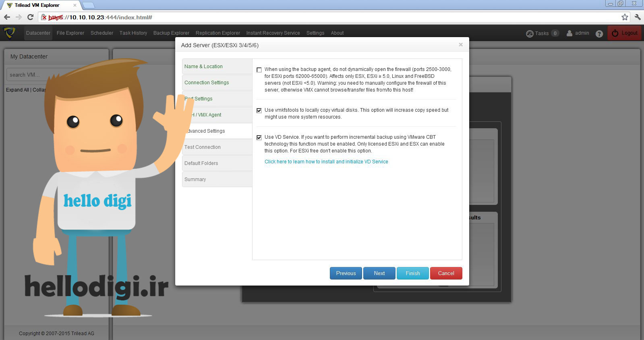
Task: Click the Trilead shield logo icon
Action: [x=9, y=33]
